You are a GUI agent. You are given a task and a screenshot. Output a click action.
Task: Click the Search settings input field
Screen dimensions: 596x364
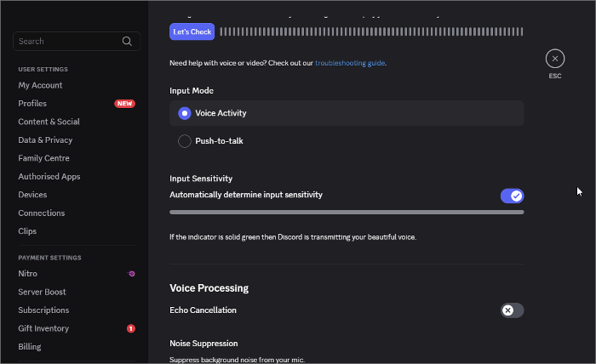[66, 41]
